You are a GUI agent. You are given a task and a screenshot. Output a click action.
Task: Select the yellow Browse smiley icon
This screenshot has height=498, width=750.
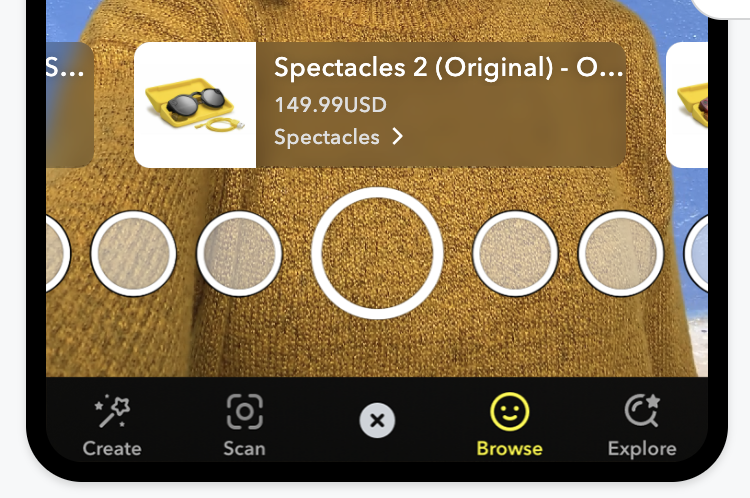pyautogui.click(x=509, y=411)
